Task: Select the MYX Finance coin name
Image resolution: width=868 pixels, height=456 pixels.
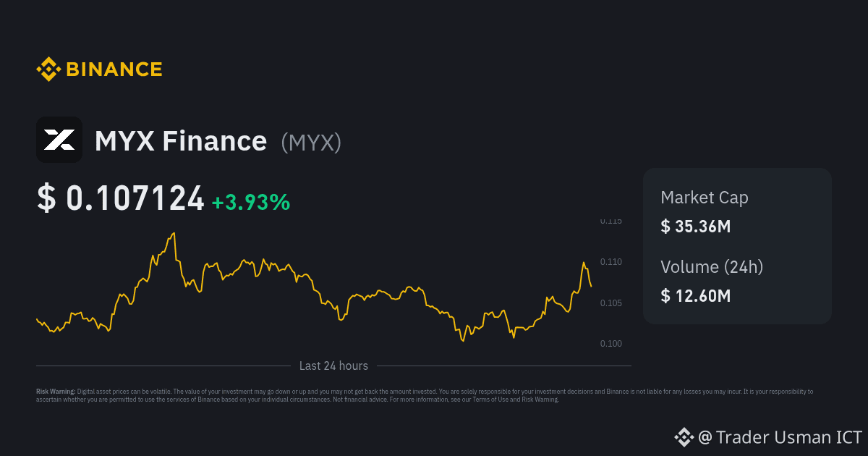Action: pyautogui.click(x=181, y=140)
